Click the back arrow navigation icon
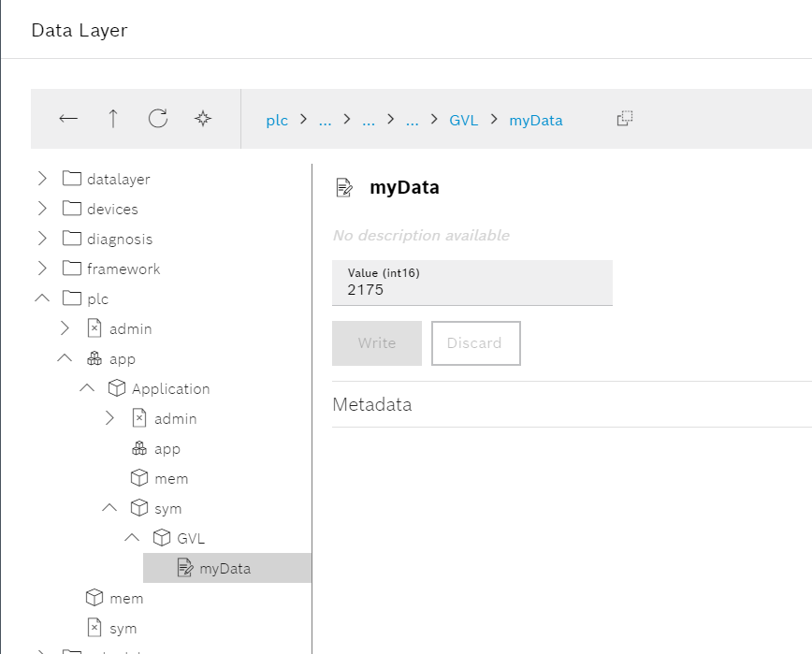 (x=68, y=119)
